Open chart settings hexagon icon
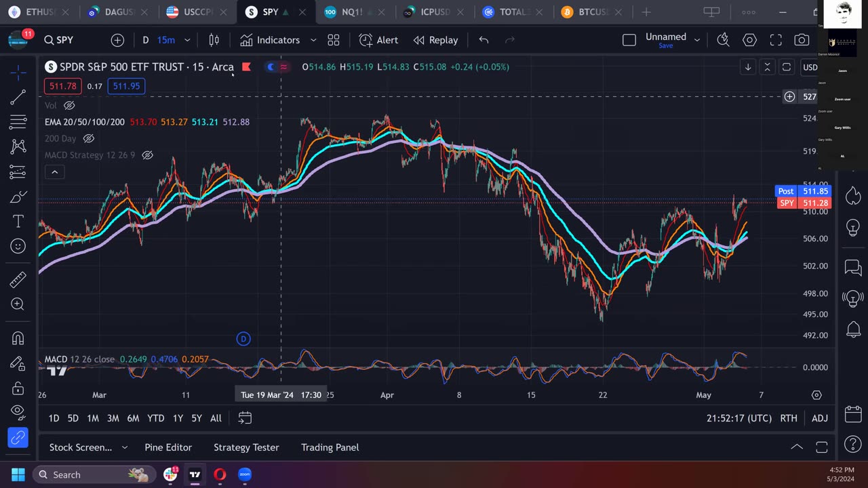This screenshot has height=488, width=868. (749, 40)
